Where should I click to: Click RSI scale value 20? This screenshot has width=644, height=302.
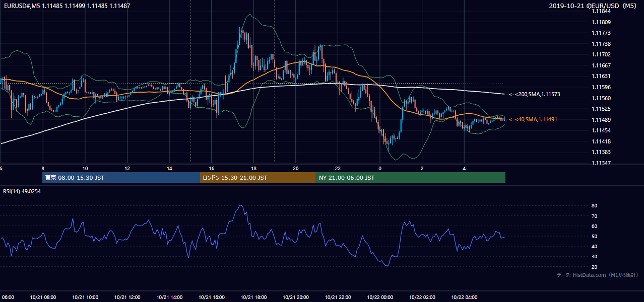point(595,267)
